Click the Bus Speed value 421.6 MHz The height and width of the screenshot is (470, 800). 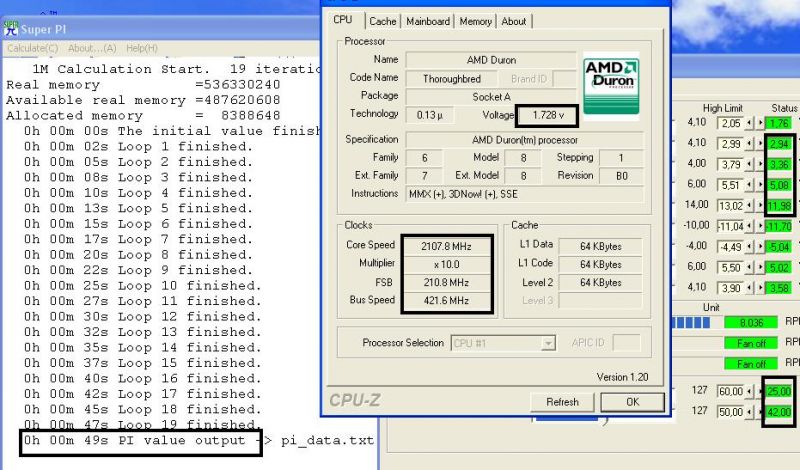446,301
